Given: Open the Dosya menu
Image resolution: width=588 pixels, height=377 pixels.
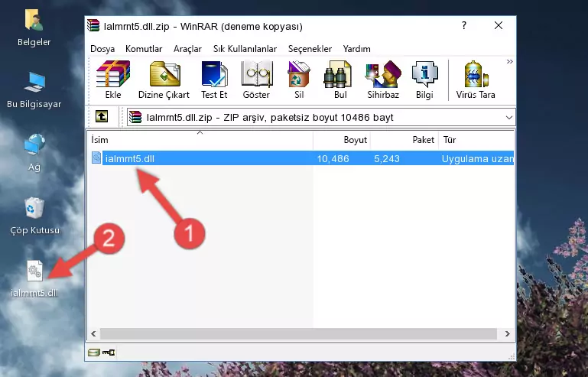Looking at the screenshot, I should tap(102, 49).
